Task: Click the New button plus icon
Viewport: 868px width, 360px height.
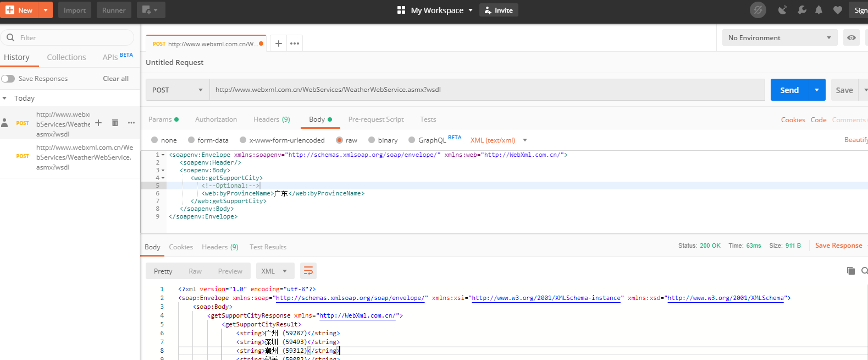Action: 9,10
